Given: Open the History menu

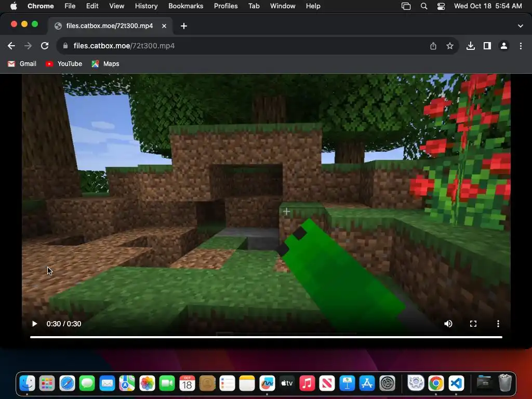Looking at the screenshot, I should click(x=146, y=6).
